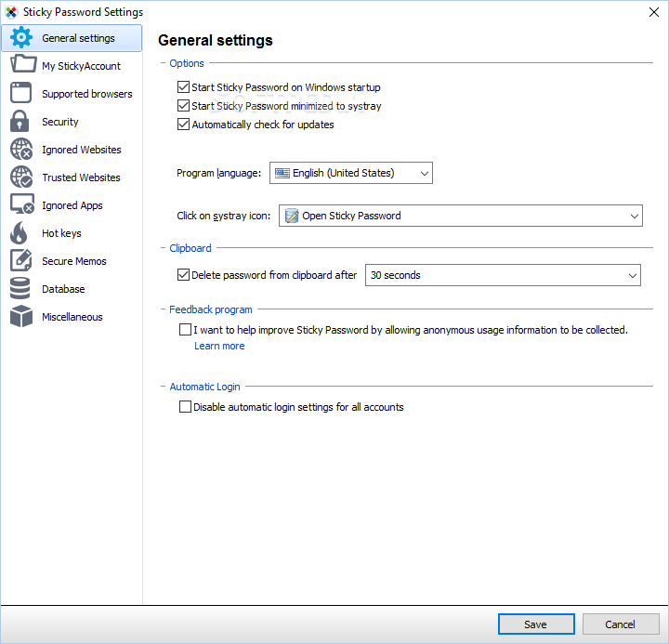
Task: Click the Trusted Websites globe checkmark icon
Action: (x=21, y=177)
